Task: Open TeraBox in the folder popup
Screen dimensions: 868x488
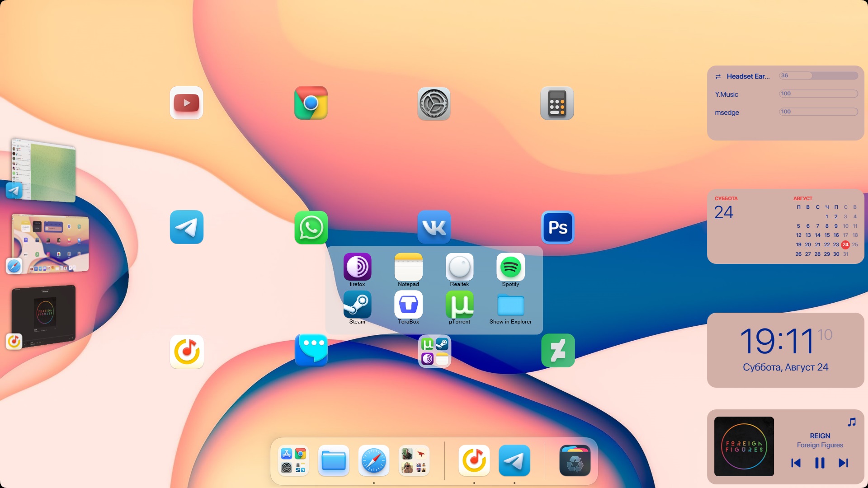Action: 408,308
